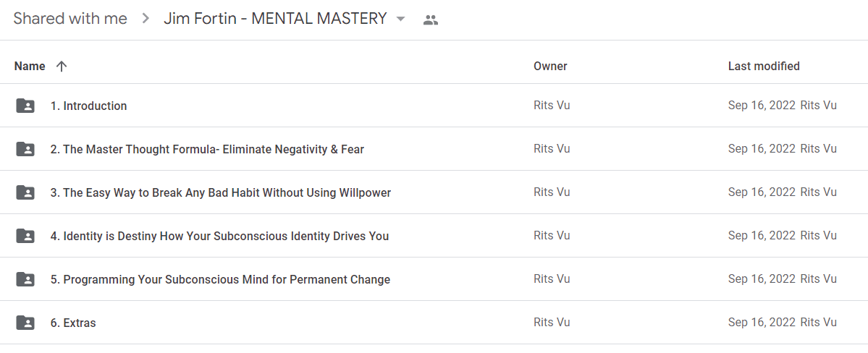
Task: Select The Master Thought Formula folder name
Action: [x=207, y=149]
